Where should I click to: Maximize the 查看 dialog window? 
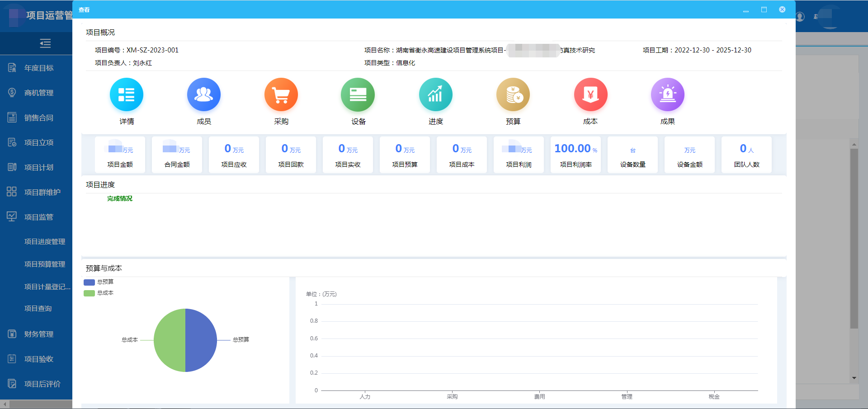point(764,9)
